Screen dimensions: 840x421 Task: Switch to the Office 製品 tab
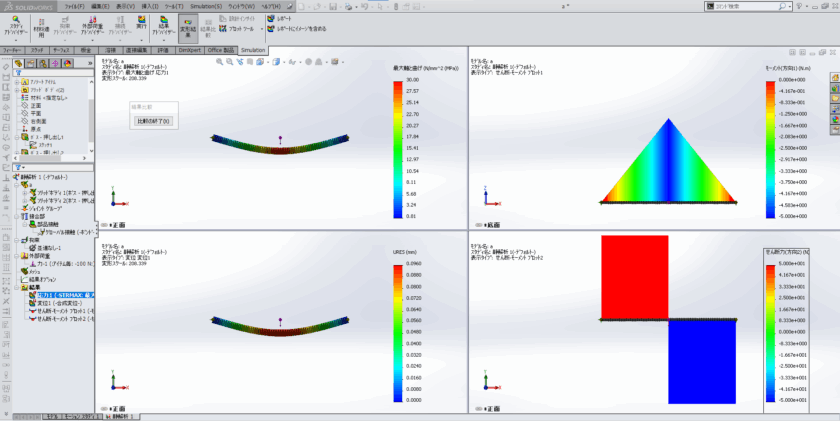(x=222, y=49)
